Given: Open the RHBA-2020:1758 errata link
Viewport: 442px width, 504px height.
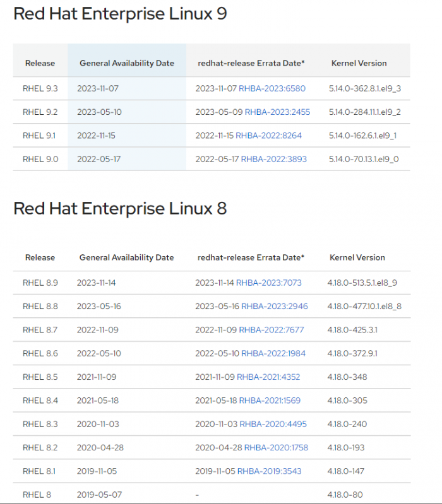Looking at the screenshot, I should [276, 447].
